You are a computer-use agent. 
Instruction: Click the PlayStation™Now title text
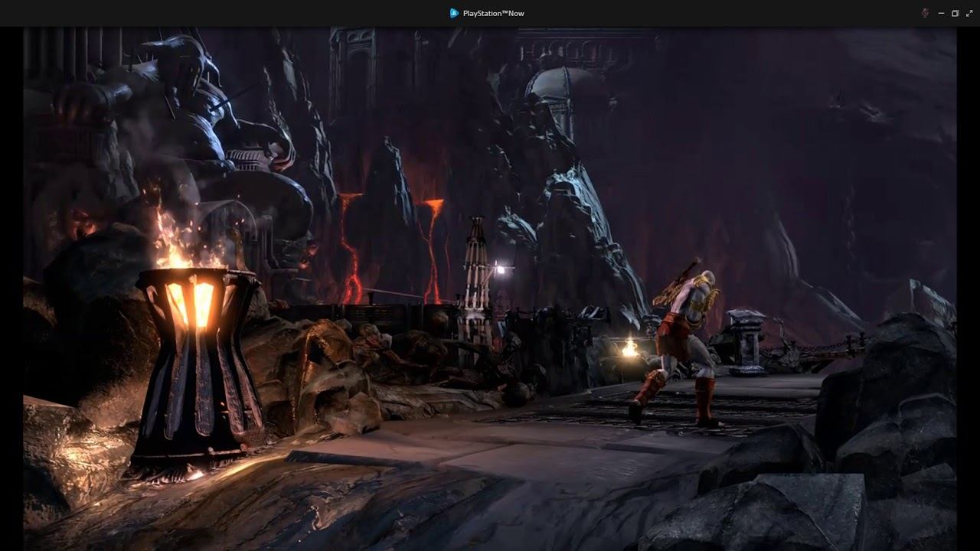point(494,13)
